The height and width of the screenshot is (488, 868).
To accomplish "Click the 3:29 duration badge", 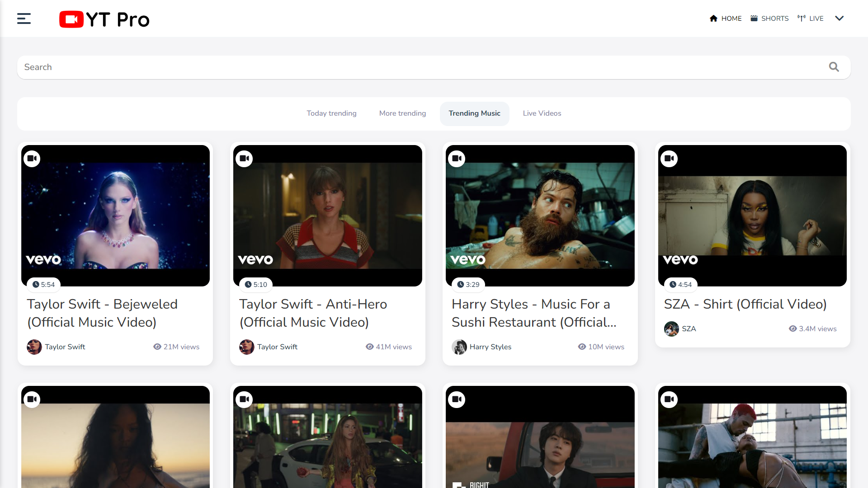I will click(468, 285).
